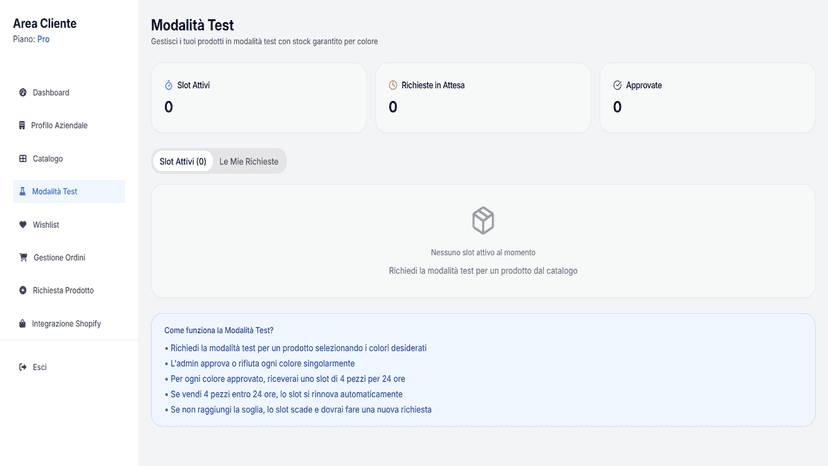Switch to Slot Attivi (0) tab

click(183, 161)
